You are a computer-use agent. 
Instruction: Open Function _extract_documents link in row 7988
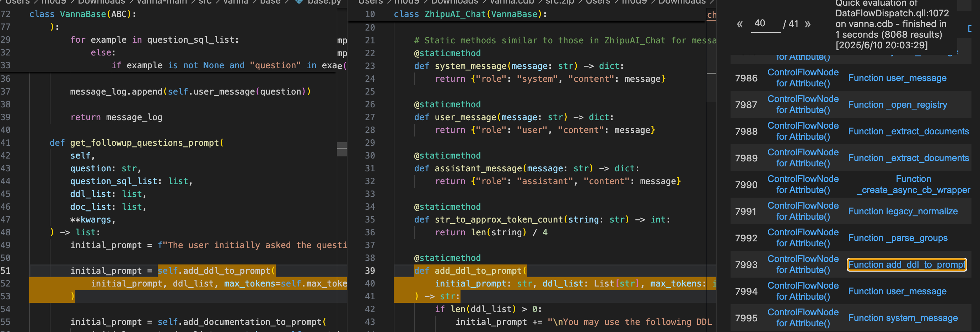[x=909, y=132]
